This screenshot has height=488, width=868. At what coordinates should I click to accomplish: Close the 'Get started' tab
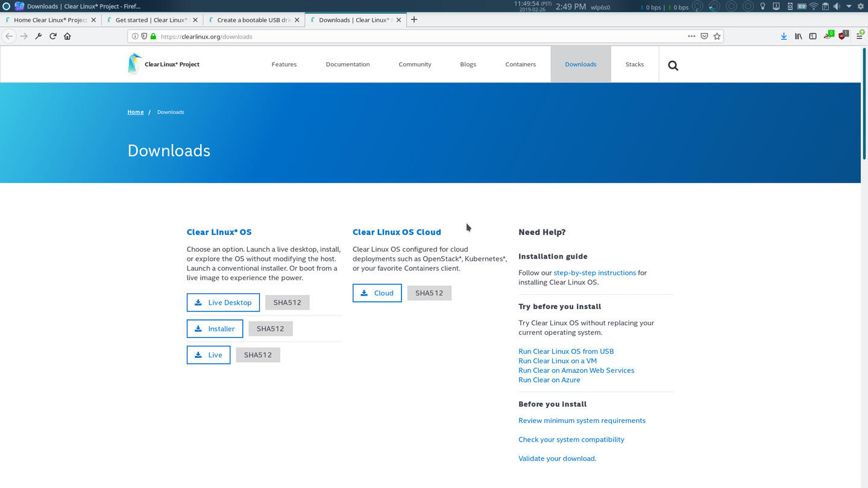point(195,20)
